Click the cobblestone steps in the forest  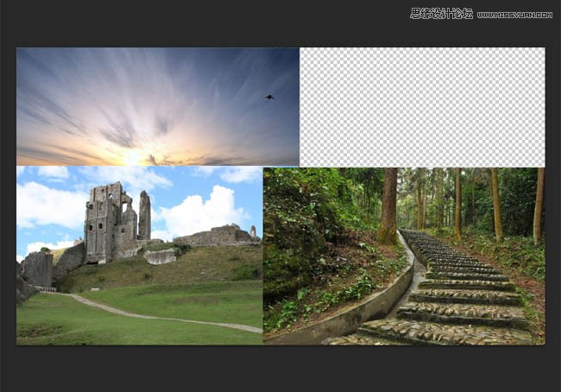point(457,294)
